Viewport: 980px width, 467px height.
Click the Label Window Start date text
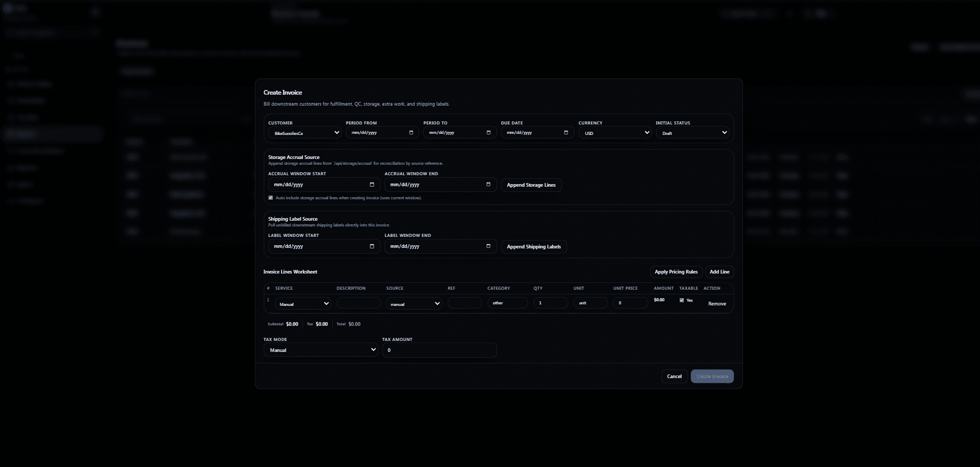coord(288,246)
